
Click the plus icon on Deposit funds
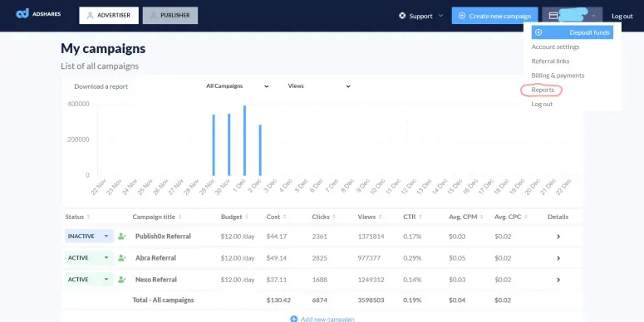[538, 32]
